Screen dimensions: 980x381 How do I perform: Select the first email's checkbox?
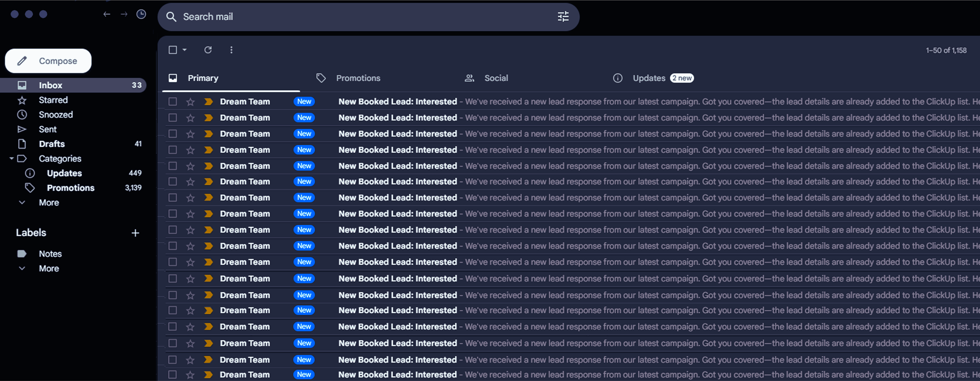coord(173,101)
